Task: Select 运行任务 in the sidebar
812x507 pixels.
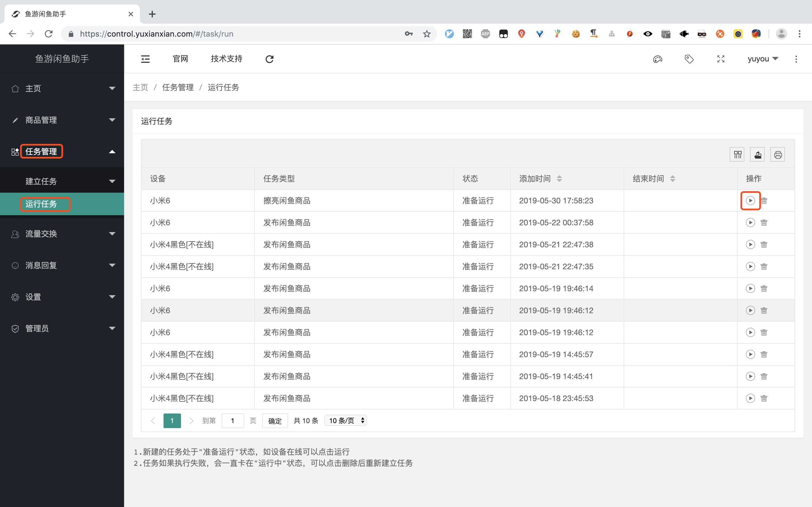Action: (x=41, y=204)
